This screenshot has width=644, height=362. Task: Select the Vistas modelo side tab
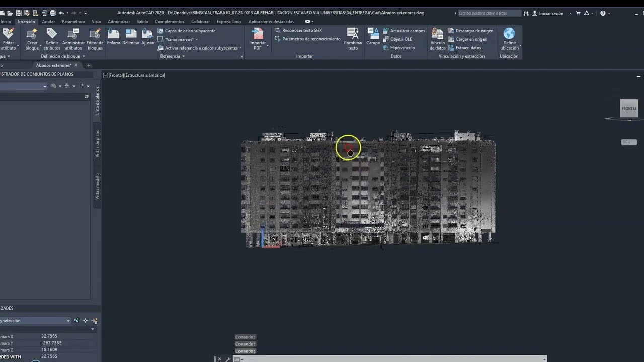tap(98, 187)
